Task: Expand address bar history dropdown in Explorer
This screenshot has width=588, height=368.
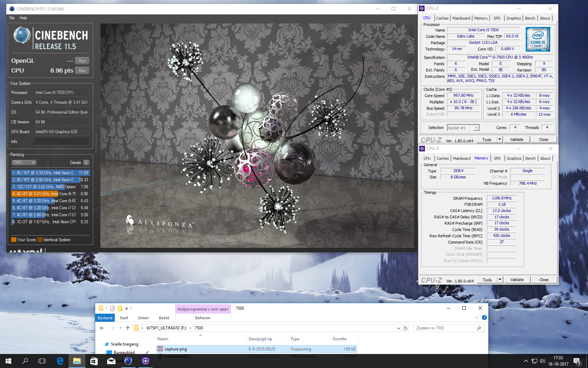Action: coord(398,328)
